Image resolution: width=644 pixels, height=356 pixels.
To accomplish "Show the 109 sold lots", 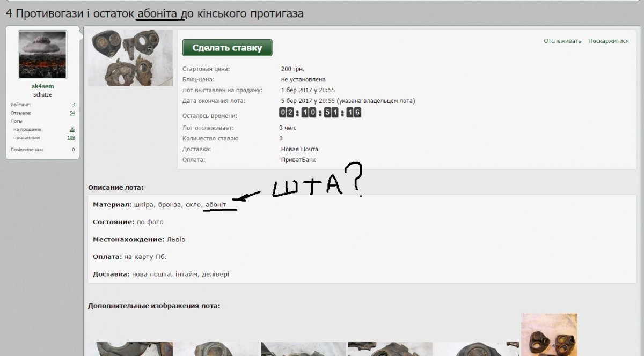I will coord(71,137).
